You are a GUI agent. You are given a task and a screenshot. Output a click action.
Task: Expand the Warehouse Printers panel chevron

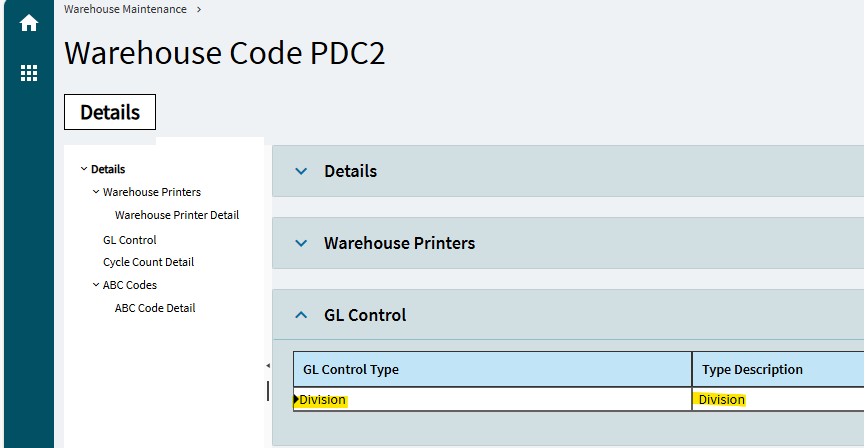[x=301, y=243]
